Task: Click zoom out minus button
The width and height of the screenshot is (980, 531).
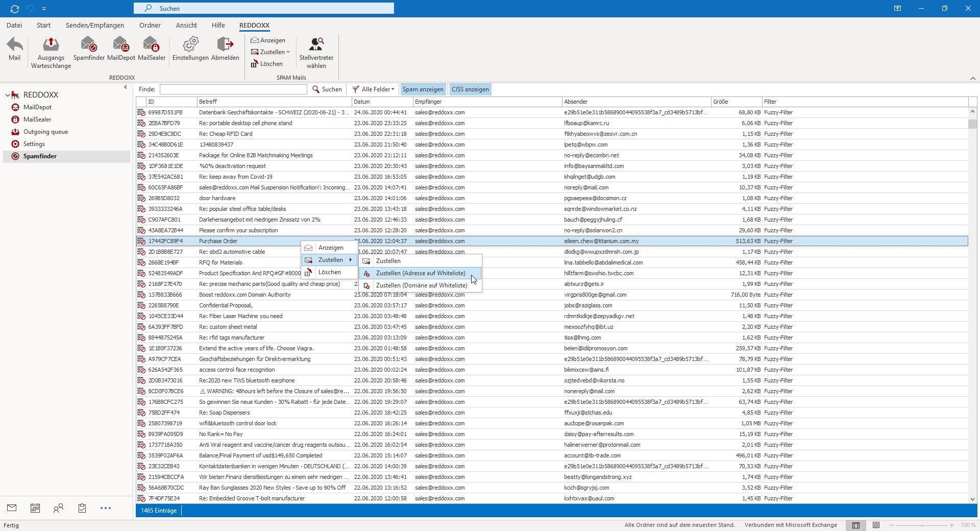Action: 892,525
